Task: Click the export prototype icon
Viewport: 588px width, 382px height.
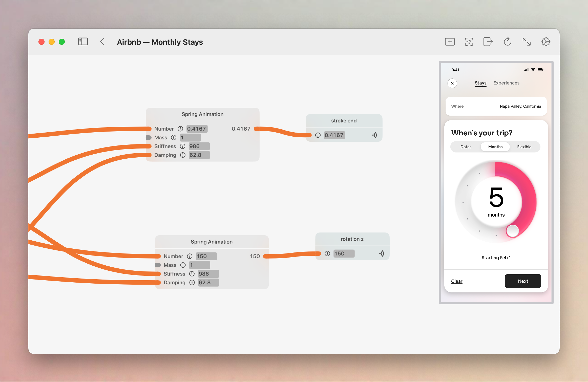Action: point(488,42)
